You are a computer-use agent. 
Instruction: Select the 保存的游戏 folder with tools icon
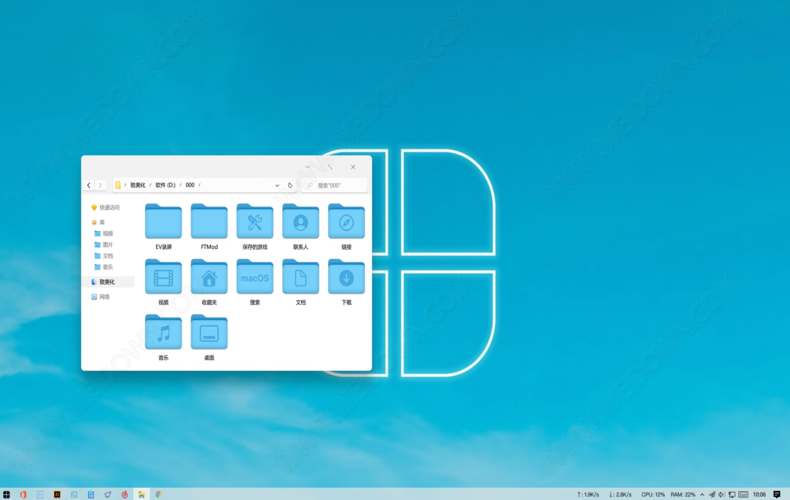255,226
